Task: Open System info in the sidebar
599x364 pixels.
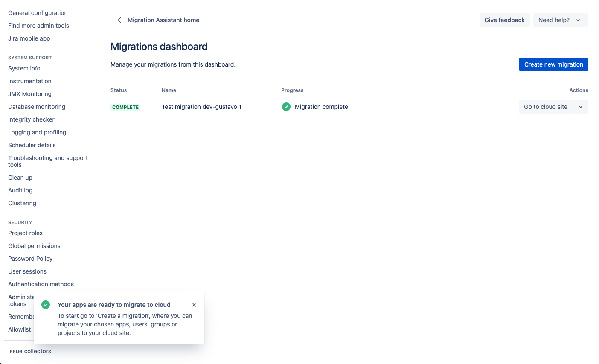Action: pos(24,68)
